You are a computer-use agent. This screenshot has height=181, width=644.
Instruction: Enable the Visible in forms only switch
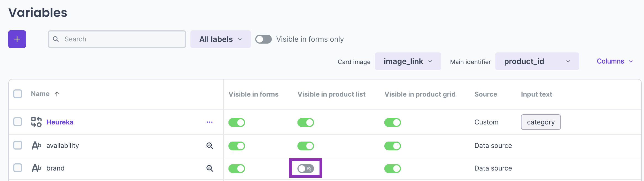coord(264,39)
